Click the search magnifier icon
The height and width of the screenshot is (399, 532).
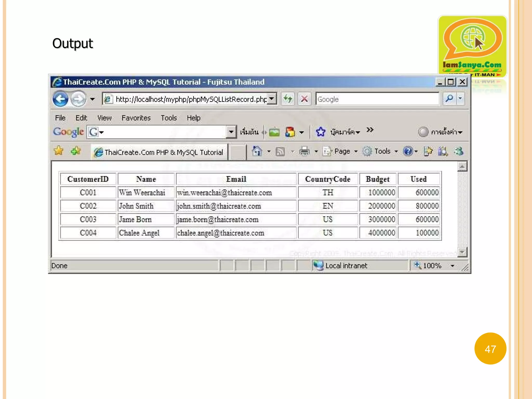pos(449,99)
